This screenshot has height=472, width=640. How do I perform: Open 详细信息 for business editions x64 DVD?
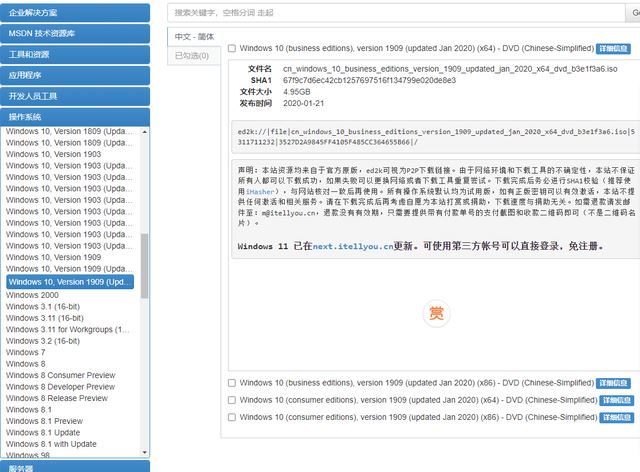[x=614, y=48]
